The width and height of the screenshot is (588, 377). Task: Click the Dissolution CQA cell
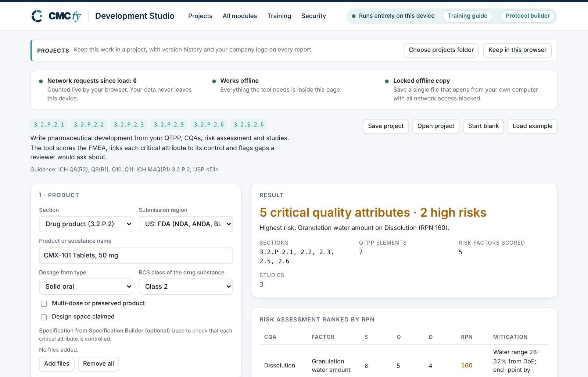pyautogui.click(x=280, y=366)
